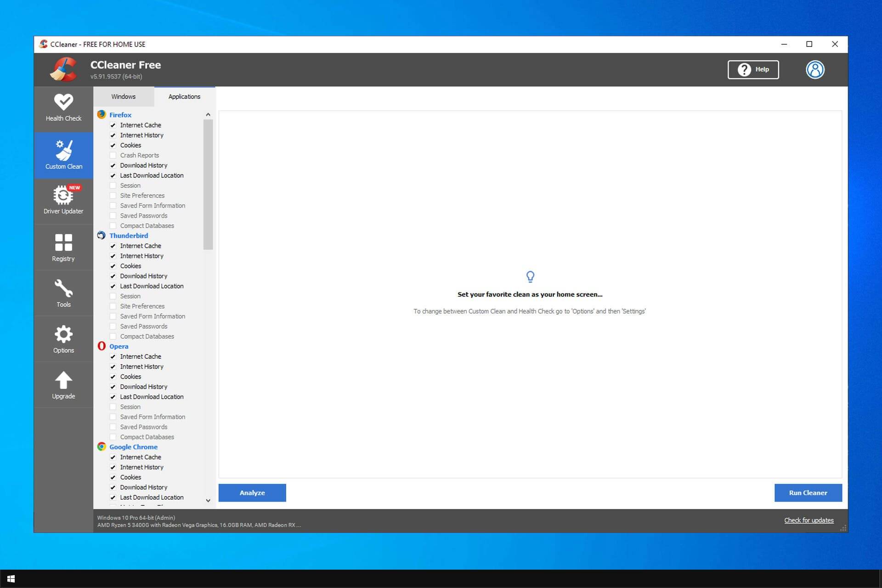Enable Firefox Saved Form Information cleaning
Viewport: 882px width, 588px height.
coord(113,205)
